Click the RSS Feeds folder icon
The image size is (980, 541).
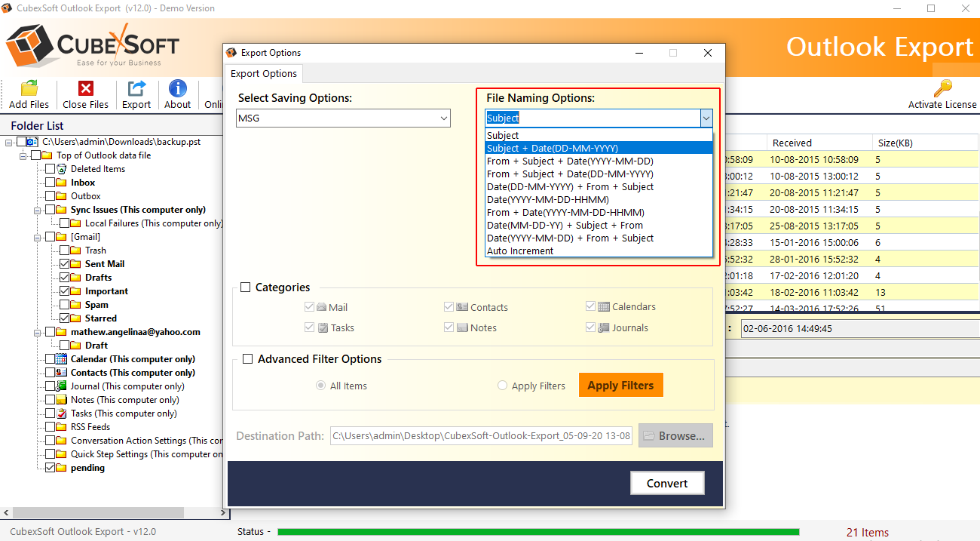tap(62, 427)
